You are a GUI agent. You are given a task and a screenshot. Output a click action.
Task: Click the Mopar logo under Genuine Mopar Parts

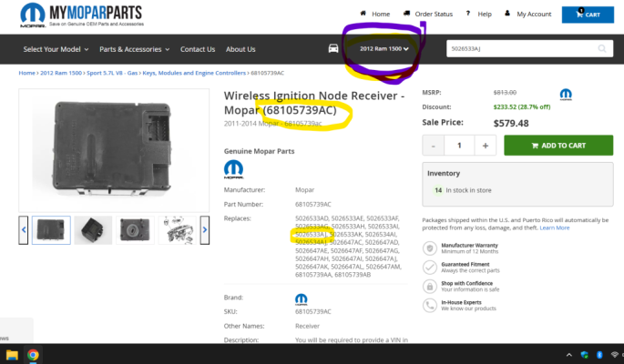(233, 169)
